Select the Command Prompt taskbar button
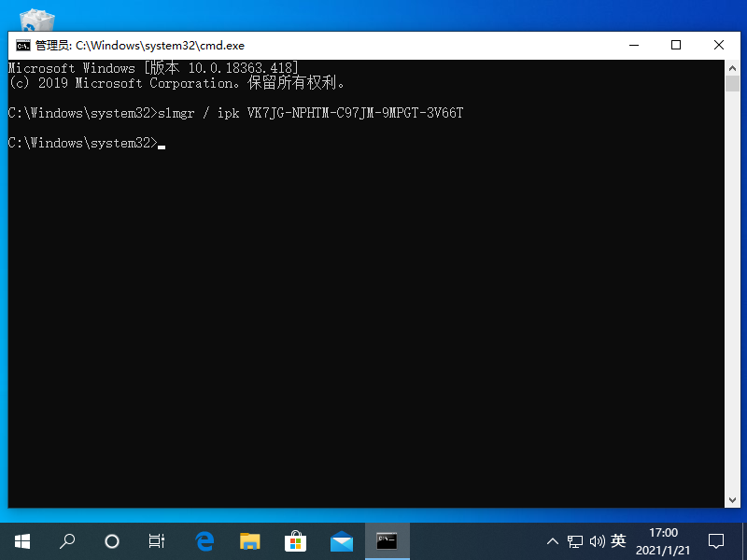This screenshot has height=560, width=747. click(387, 540)
